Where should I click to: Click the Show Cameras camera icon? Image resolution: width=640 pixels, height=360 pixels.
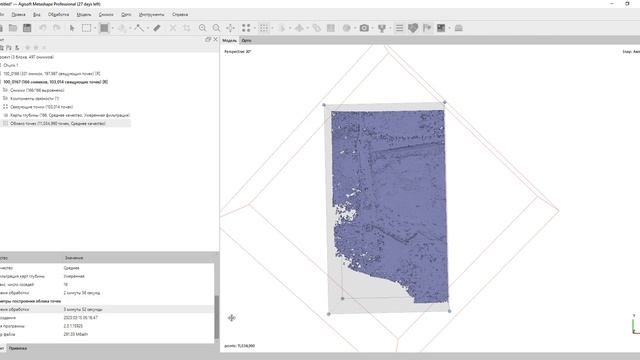point(364,28)
